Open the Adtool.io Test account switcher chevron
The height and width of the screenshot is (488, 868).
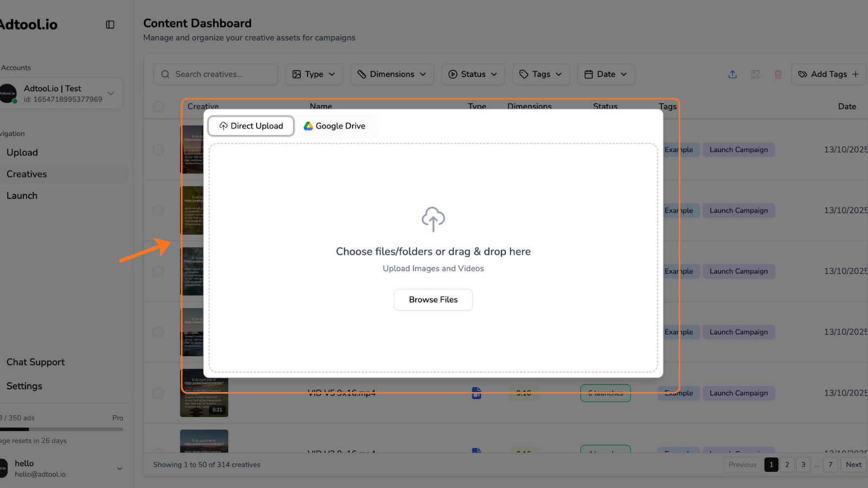pyautogui.click(x=110, y=93)
